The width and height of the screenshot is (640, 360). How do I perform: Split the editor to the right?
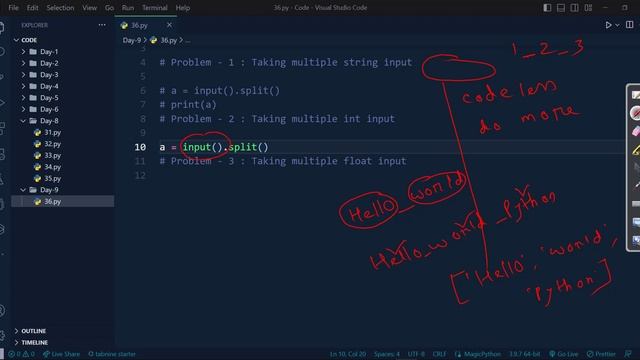point(629,25)
